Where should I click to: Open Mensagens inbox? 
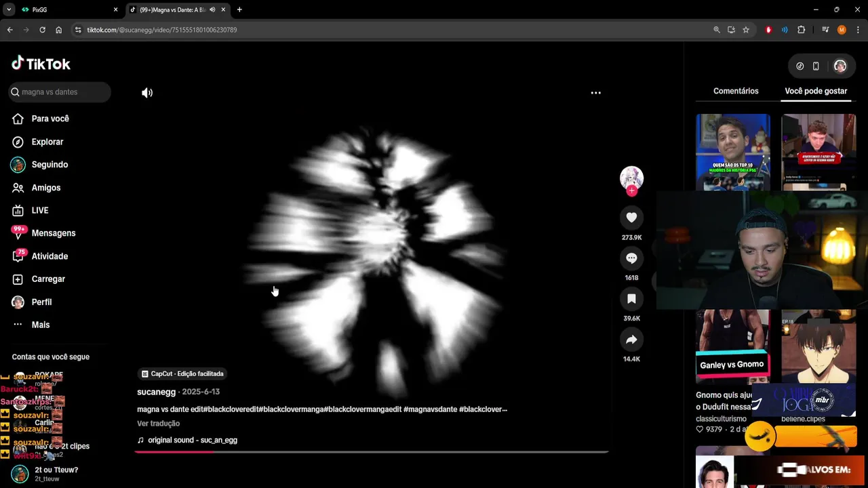coord(43,233)
